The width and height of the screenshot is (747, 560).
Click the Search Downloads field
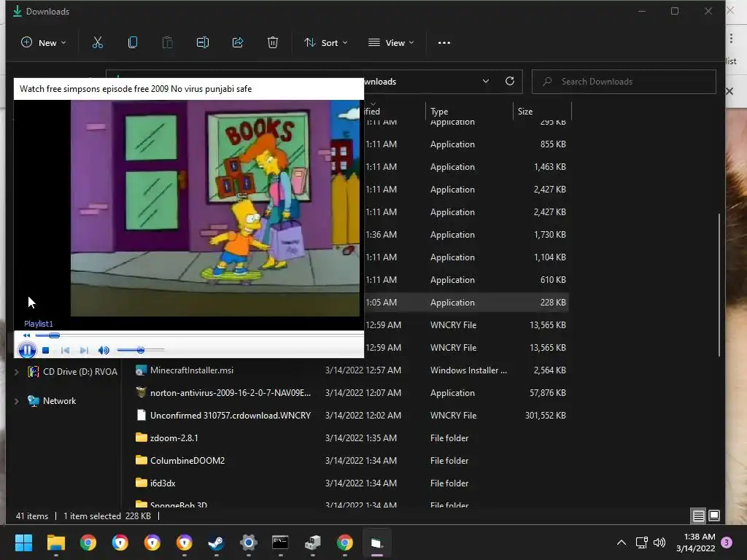pos(624,82)
